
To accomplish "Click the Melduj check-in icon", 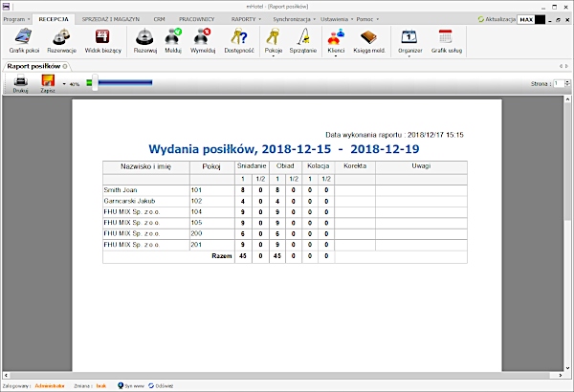I will [174, 40].
